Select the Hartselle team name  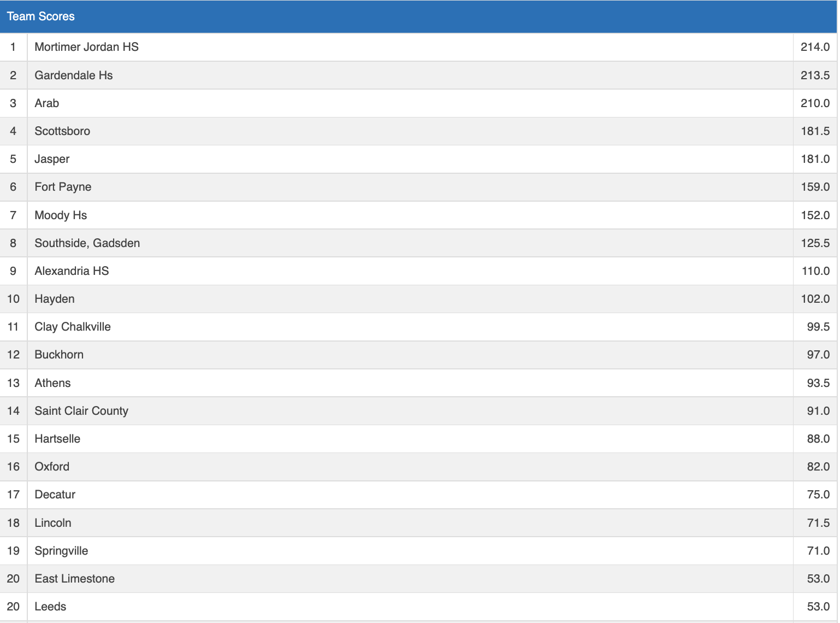coord(57,439)
